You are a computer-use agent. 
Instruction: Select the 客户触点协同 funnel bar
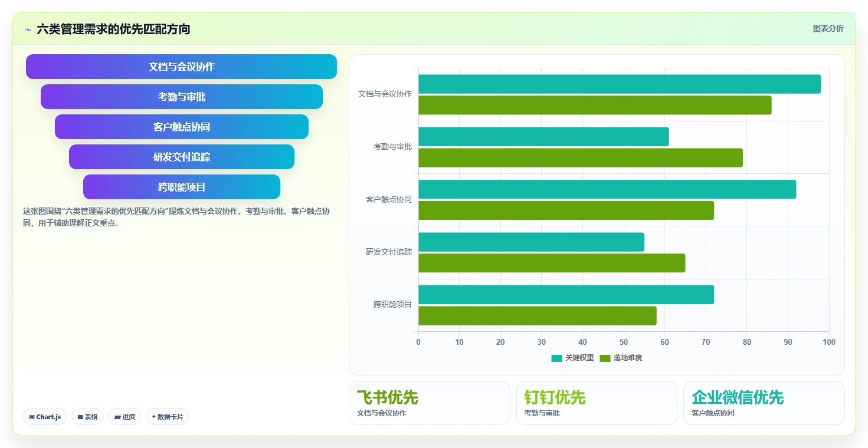tap(181, 127)
